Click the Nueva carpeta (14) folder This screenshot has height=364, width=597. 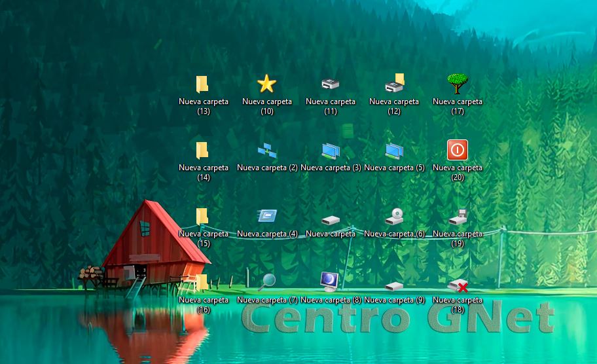tap(203, 150)
